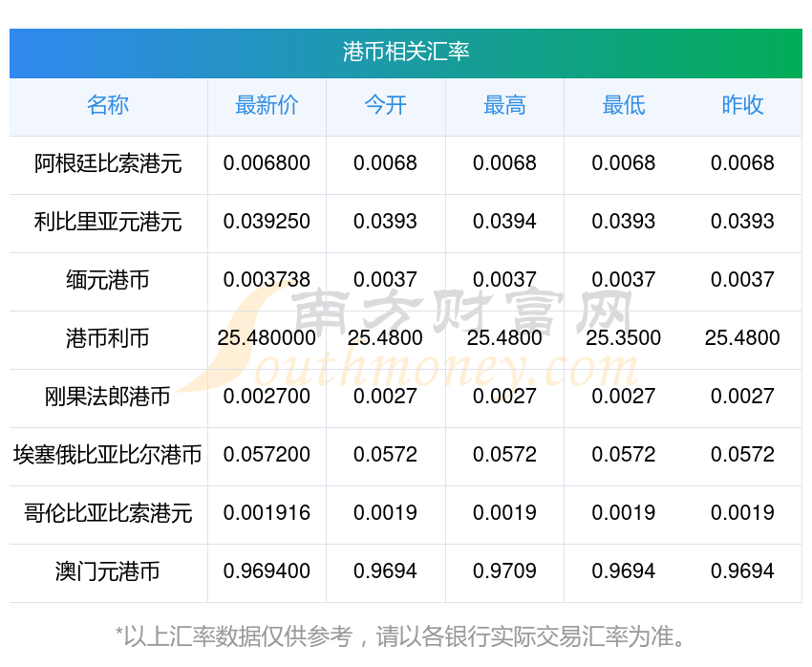Select the latest price 0.969400
Viewport: 812px width, 667px height.
click(267, 571)
